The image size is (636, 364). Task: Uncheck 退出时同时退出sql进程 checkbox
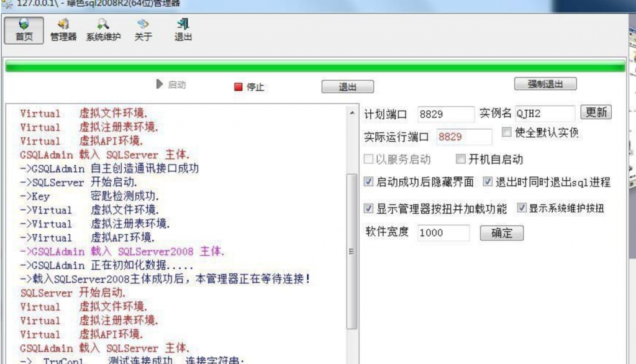488,181
